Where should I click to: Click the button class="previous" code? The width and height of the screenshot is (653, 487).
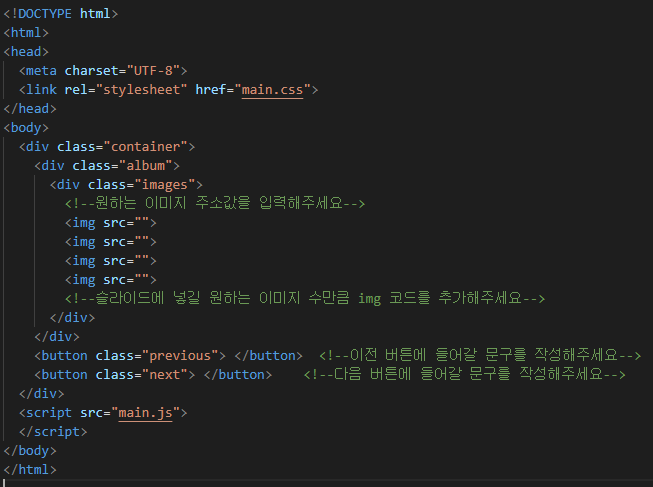[x=168, y=356]
